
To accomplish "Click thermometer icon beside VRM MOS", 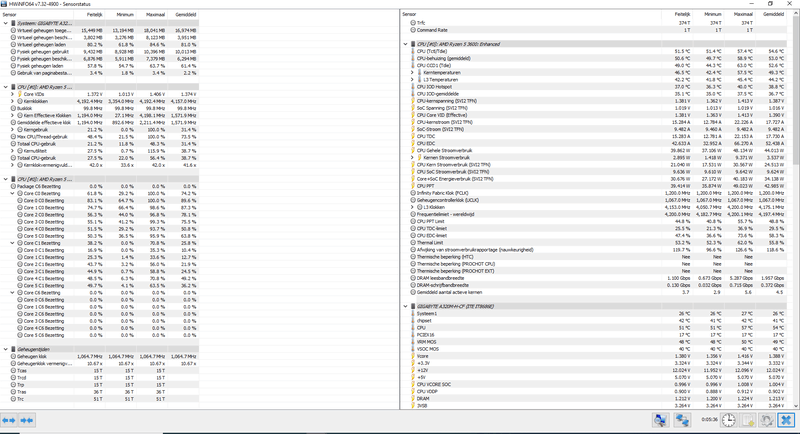I will tap(413, 342).
